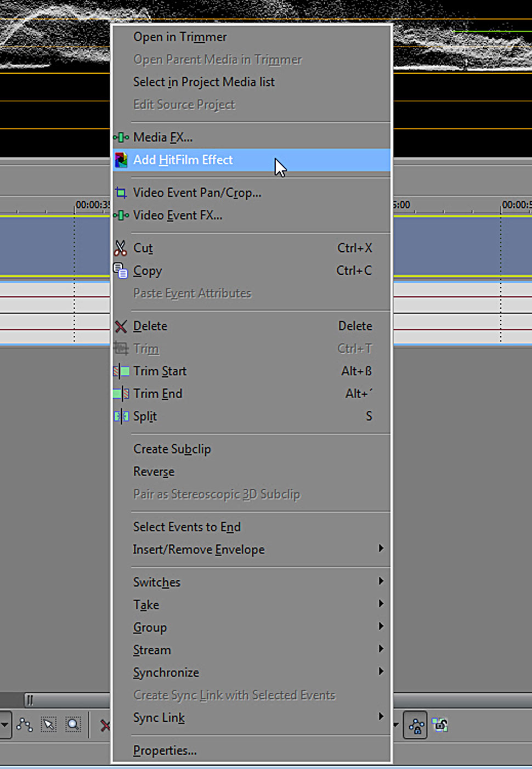This screenshot has width=532, height=769.
Task: Choose Open in Trimmer
Action: 180,37
